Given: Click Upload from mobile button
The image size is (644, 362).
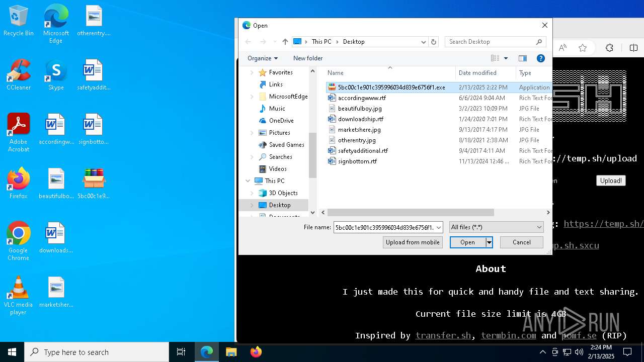Looking at the screenshot, I should [413, 242].
